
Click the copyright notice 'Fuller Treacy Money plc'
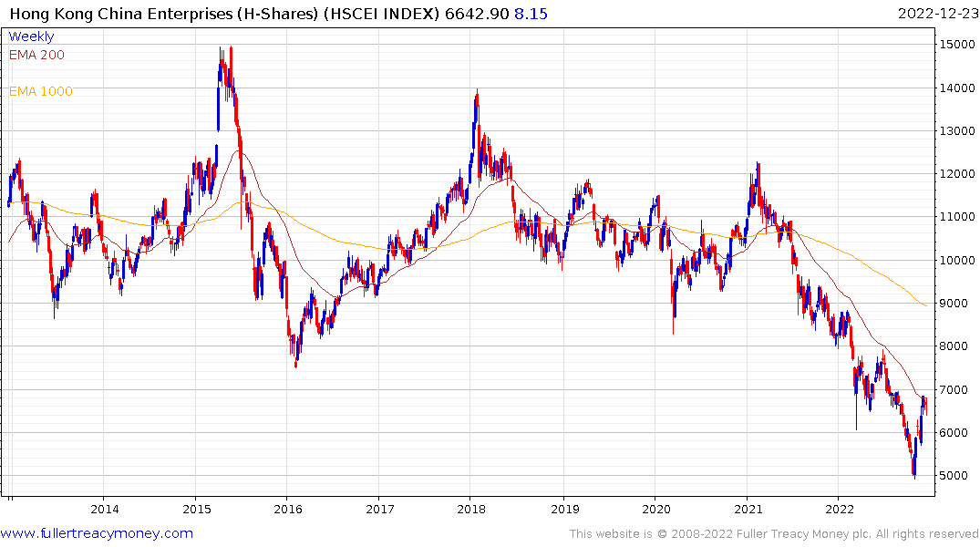[804, 534]
